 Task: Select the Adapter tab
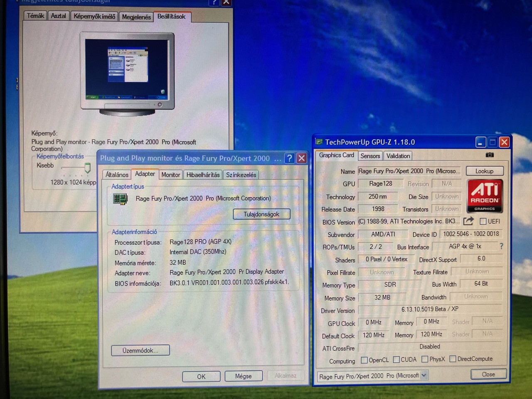[x=145, y=174]
